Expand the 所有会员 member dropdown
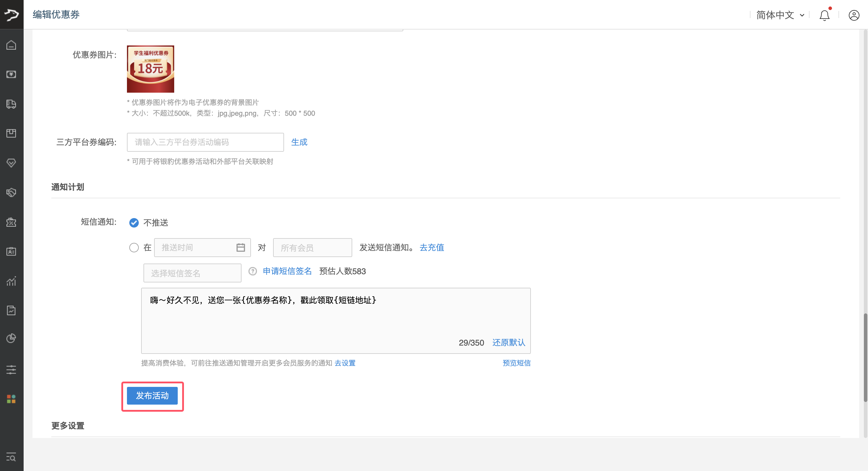Viewport: 868px width, 471px height. tap(312, 248)
